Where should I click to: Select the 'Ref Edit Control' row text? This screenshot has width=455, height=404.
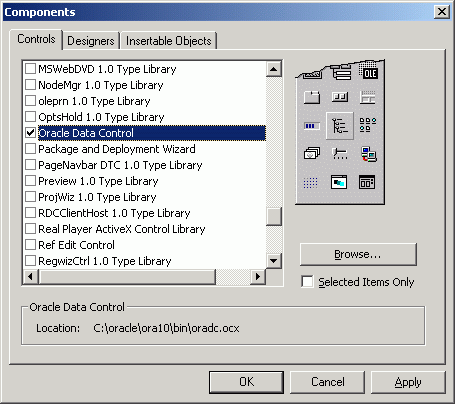click(x=76, y=245)
